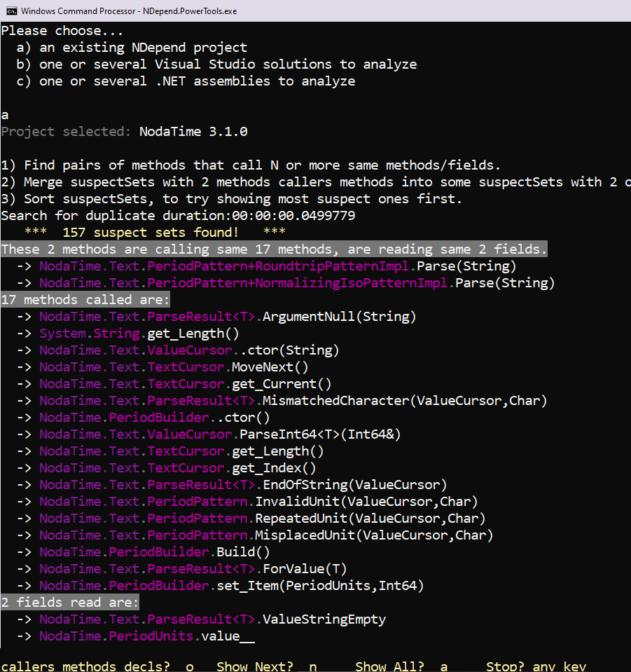
Task: Click the PeriodBuilder.Build() line
Action: [143, 551]
